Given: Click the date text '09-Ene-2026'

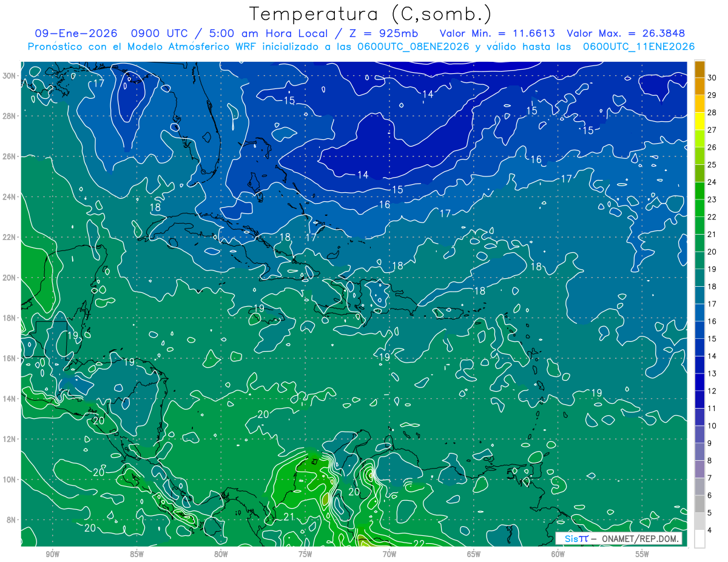Looking at the screenshot, I should coord(78,33).
